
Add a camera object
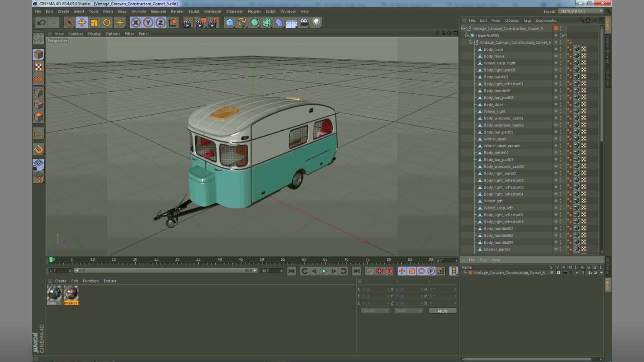tap(304, 23)
